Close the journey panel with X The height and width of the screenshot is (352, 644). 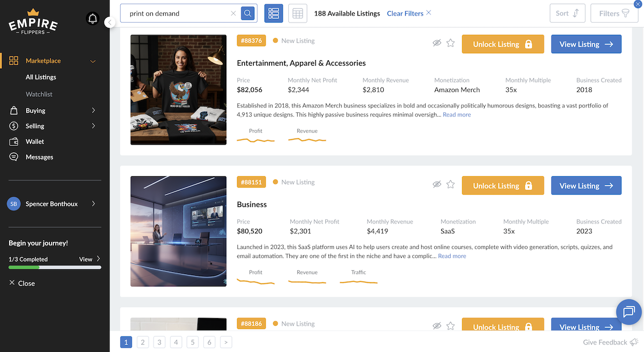click(12, 283)
